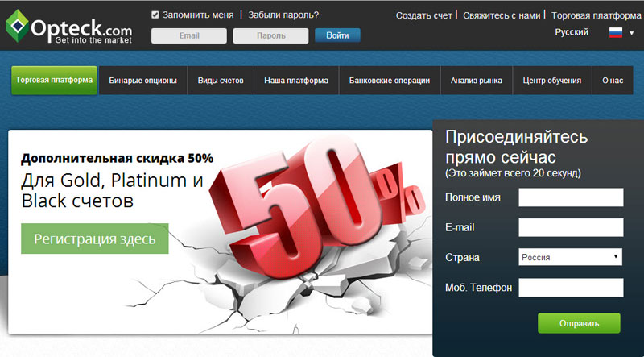Toggle the Запомнить меня checkbox

155,15
